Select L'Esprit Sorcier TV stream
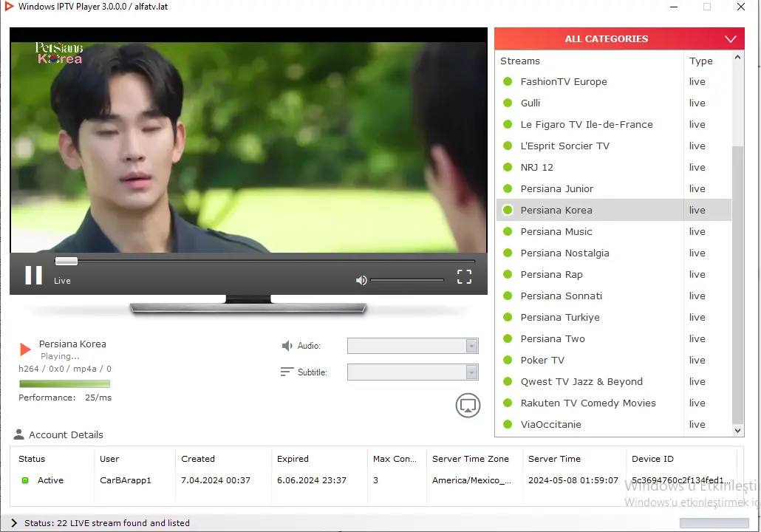Image resolution: width=761 pixels, height=532 pixels. point(613,146)
